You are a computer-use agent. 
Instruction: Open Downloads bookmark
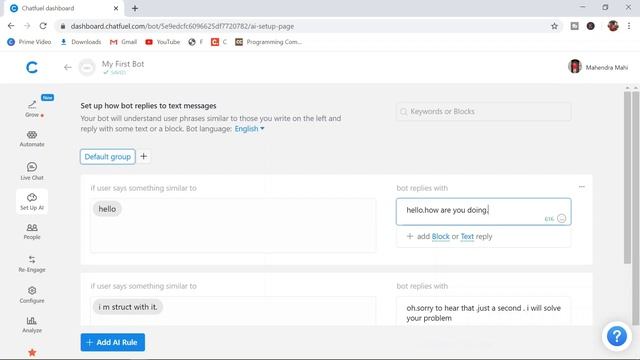(81, 42)
